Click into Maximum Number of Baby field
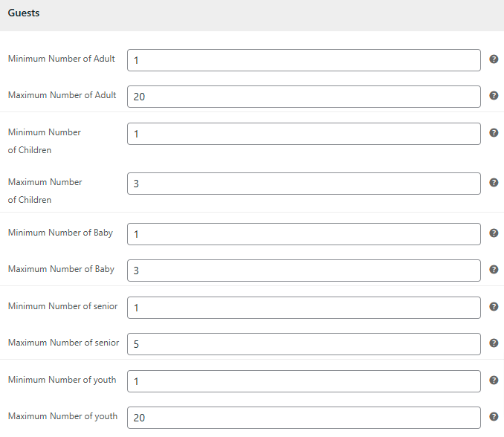Screen dimensions: 504x437 click(x=304, y=271)
